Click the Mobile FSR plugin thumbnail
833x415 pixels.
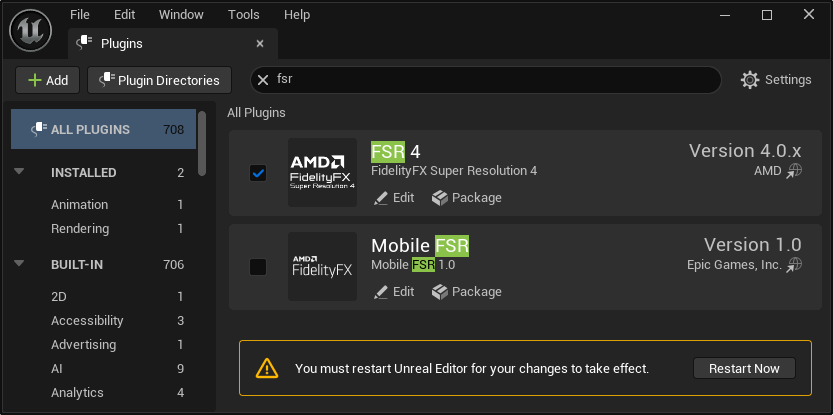pyautogui.click(x=322, y=266)
